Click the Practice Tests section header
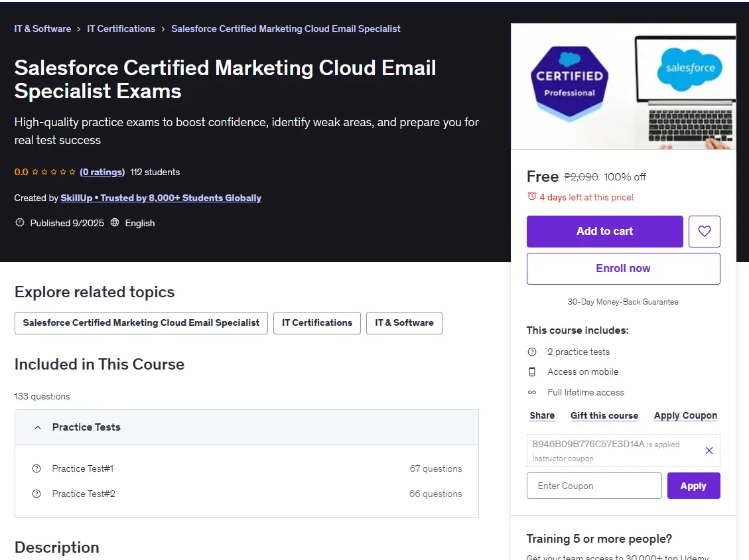The width and height of the screenshot is (749, 560). [x=247, y=428]
